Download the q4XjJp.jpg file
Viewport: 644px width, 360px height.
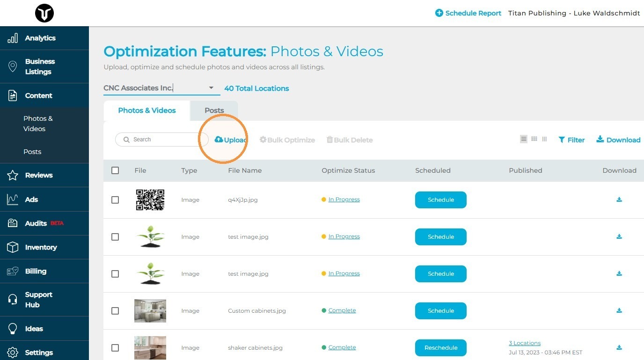coord(619,199)
